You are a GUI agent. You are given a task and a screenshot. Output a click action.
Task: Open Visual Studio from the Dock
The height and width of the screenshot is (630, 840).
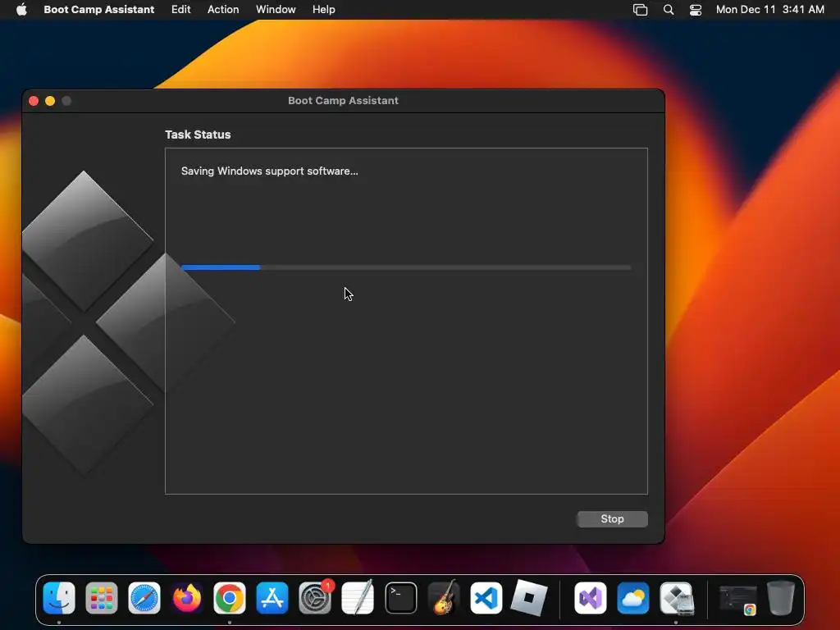point(591,597)
